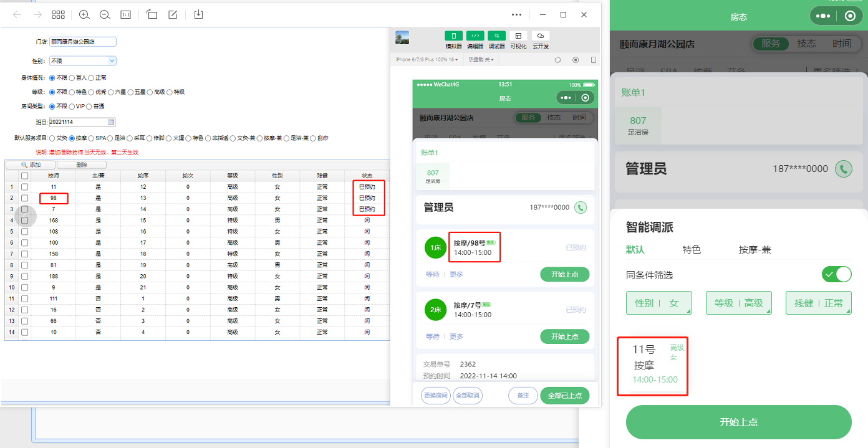The width and height of the screenshot is (868, 448).
Task: Toggle the 模拟器 simulator button
Action: 453,36
